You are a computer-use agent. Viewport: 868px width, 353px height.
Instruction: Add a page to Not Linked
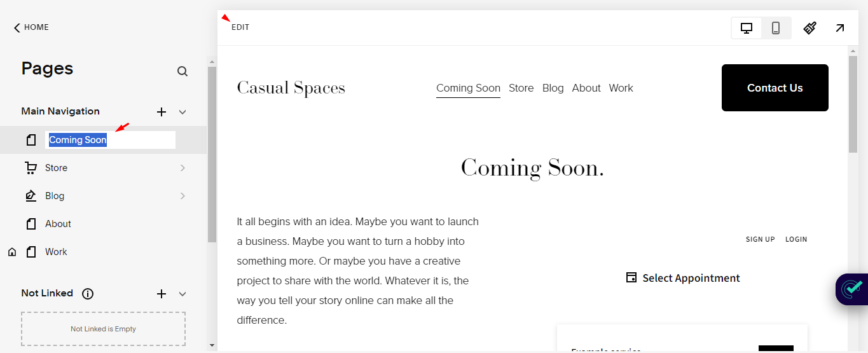pos(162,294)
